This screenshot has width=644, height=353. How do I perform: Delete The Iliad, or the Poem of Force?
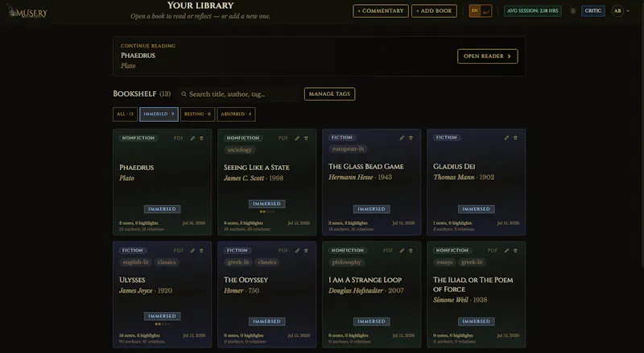516,251
